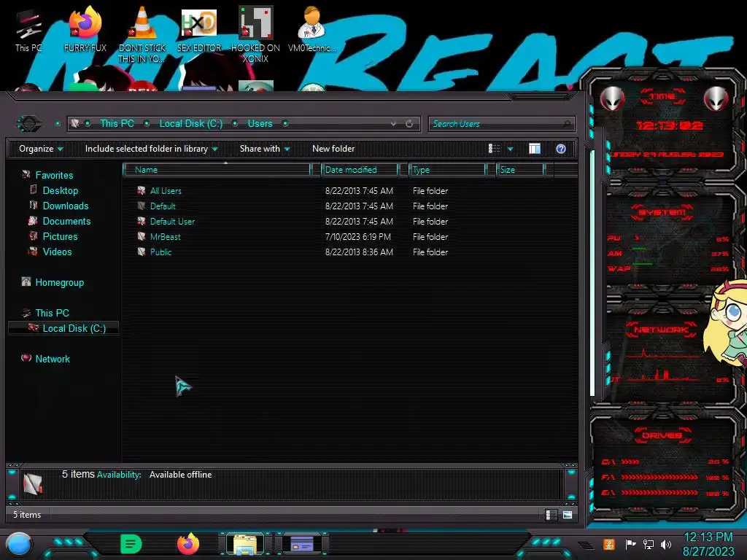This screenshot has width=747, height=560.
Task: Expand Include selected folder in library menu
Action: pos(151,149)
